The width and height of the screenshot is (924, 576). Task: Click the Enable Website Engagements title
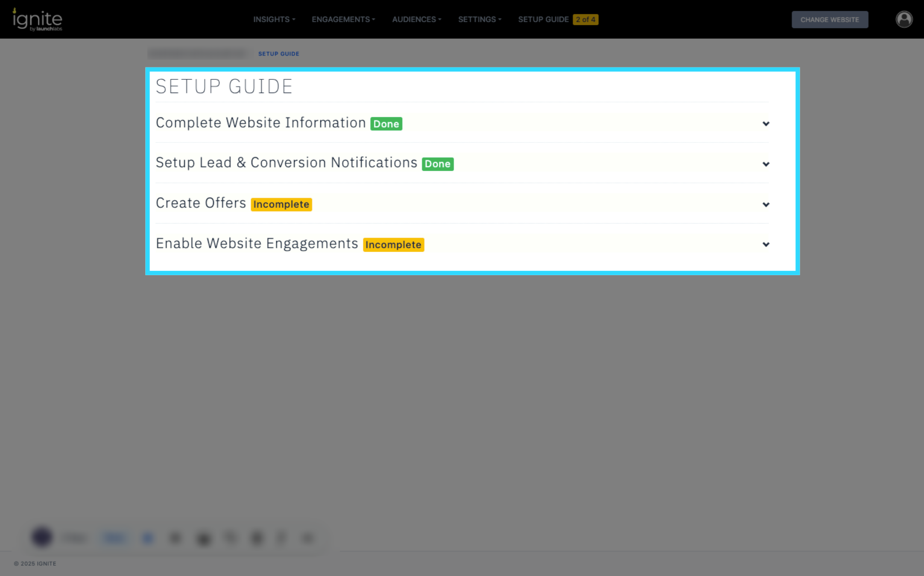tap(257, 243)
